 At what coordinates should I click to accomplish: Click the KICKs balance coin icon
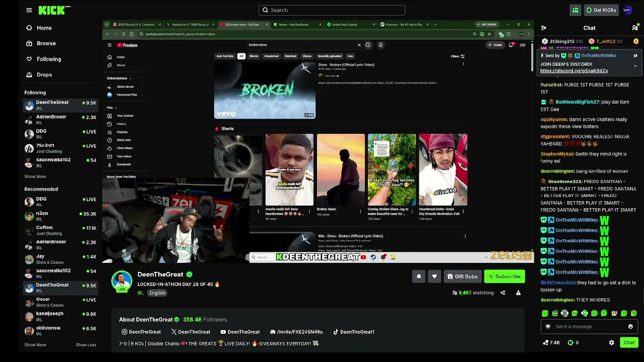coord(571,342)
